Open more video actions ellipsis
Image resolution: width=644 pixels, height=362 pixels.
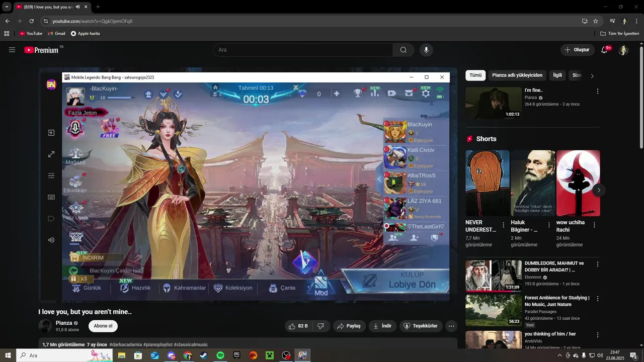click(451, 326)
